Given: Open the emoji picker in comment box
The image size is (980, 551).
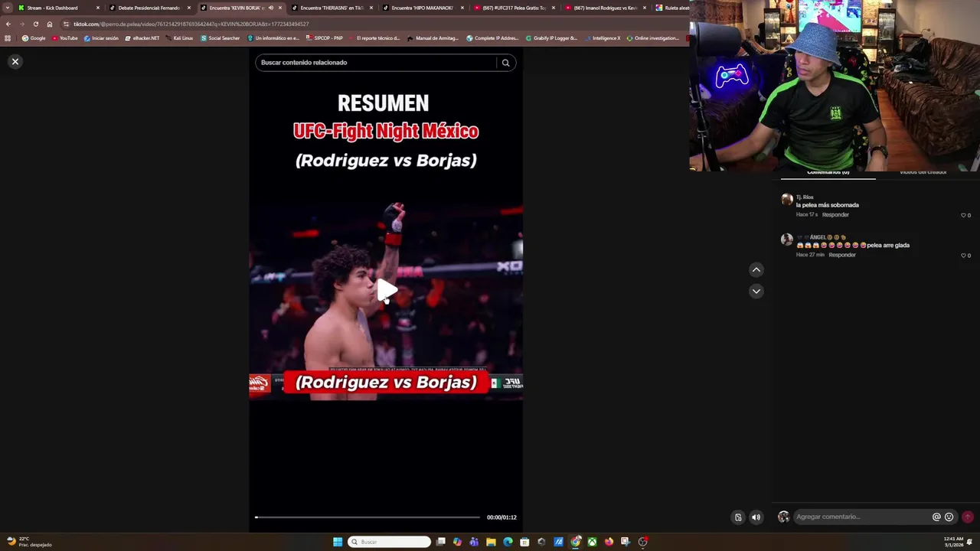Looking at the screenshot, I should (949, 517).
